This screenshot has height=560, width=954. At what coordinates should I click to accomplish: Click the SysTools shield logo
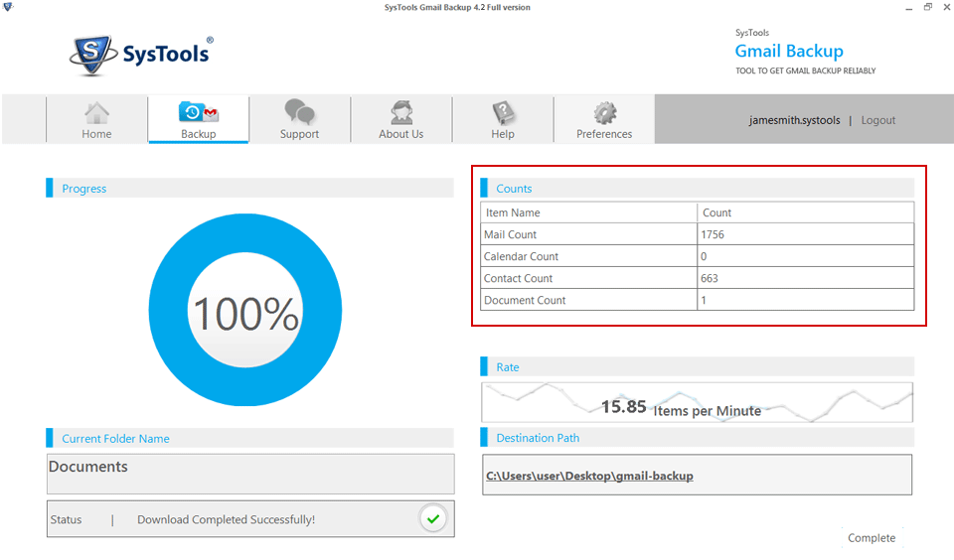93,55
